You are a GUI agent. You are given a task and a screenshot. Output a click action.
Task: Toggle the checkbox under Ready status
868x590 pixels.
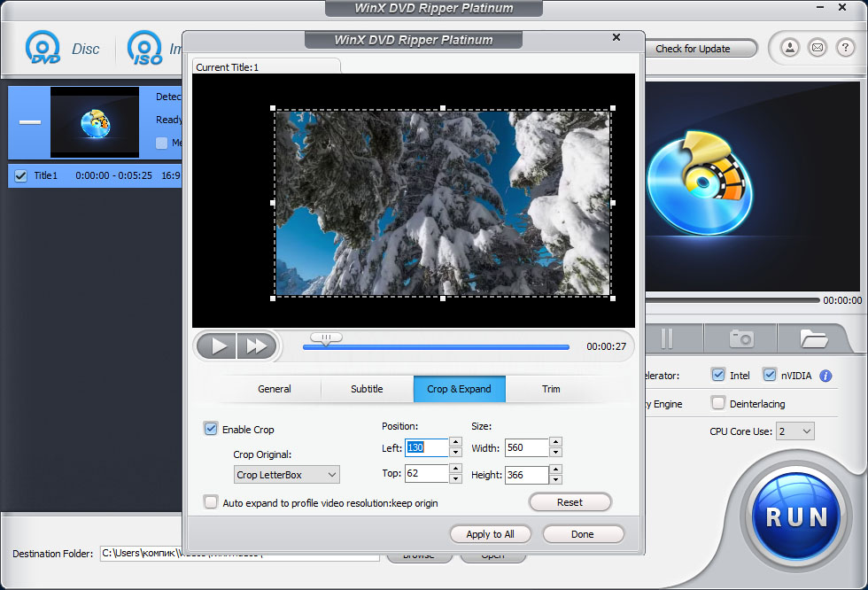161,143
